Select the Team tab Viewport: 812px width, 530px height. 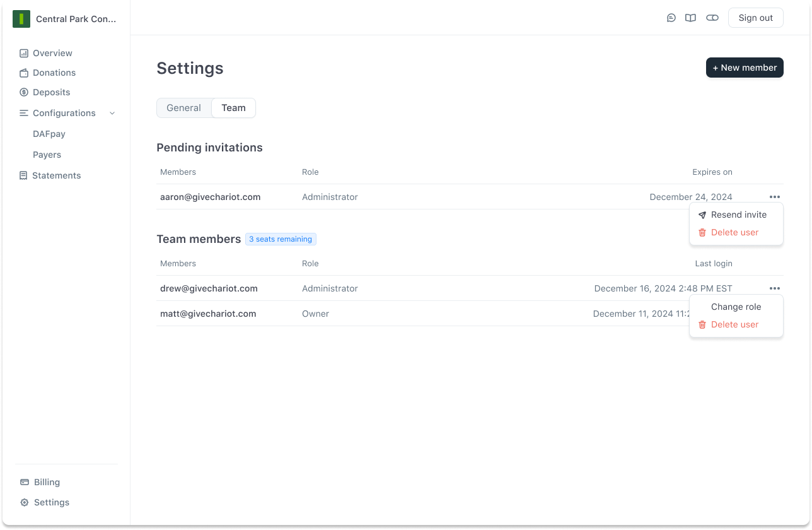pos(233,108)
